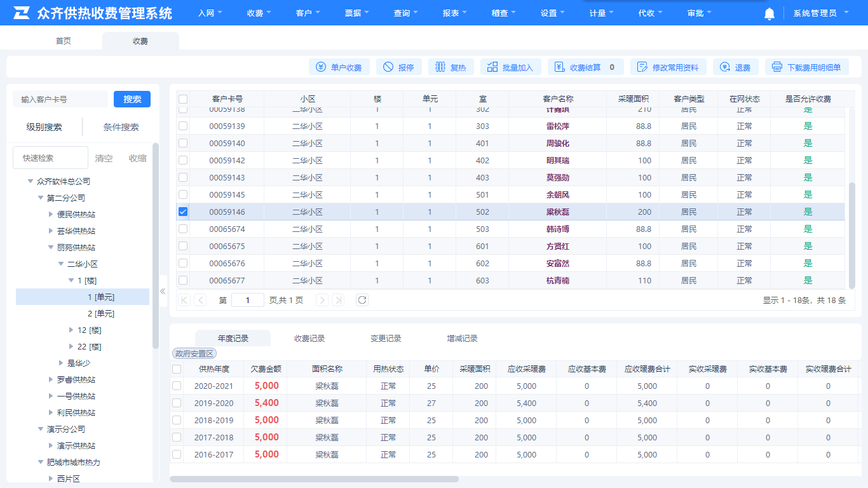Open the 代收 top menu
Viewport: 868px width, 488px height.
pos(651,13)
